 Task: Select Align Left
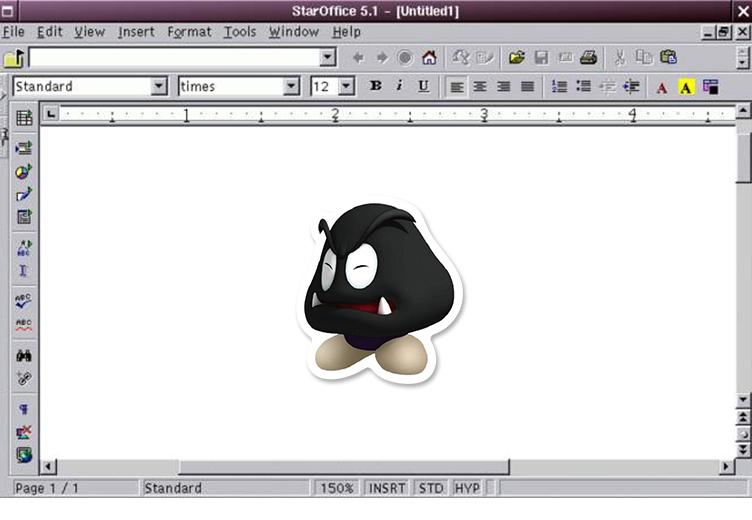pyautogui.click(x=456, y=87)
